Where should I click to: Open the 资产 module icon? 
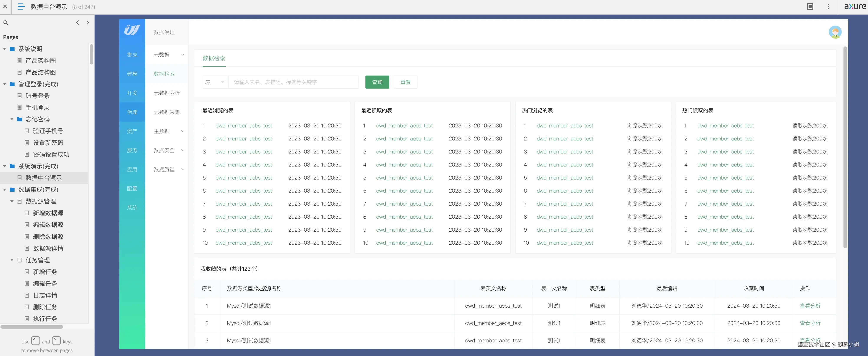pyautogui.click(x=132, y=131)
